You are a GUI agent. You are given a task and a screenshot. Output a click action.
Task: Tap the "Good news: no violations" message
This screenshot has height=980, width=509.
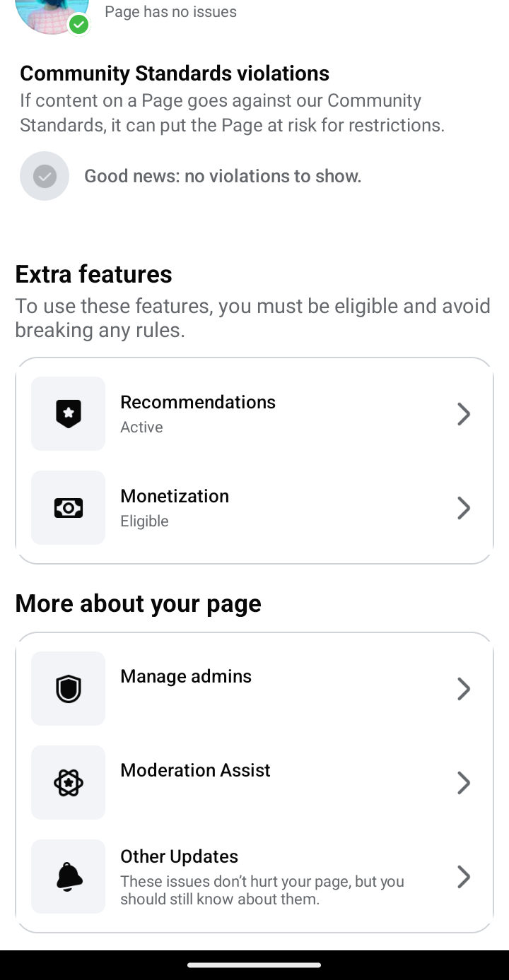pyautogui.click(x=223, y=176)
